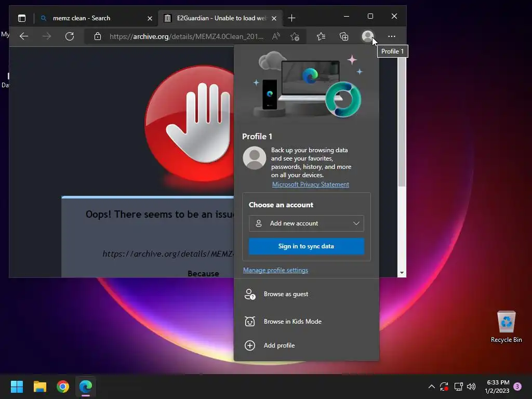Add this page to favorites
The width and height of the screenshot is (532, 399).
295,36
